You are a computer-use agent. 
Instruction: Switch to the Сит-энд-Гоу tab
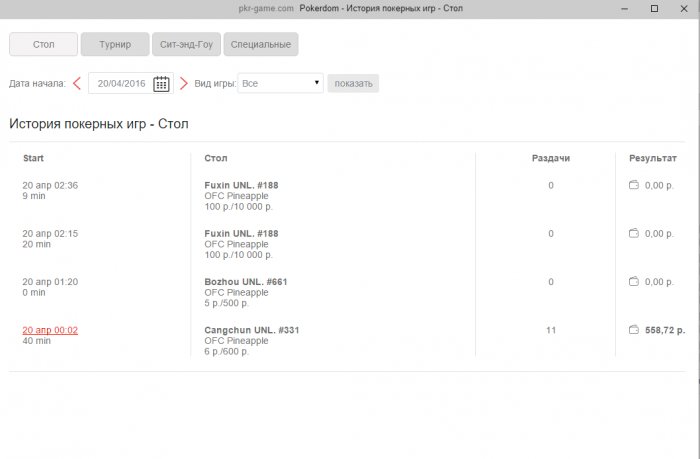[186, 44]
